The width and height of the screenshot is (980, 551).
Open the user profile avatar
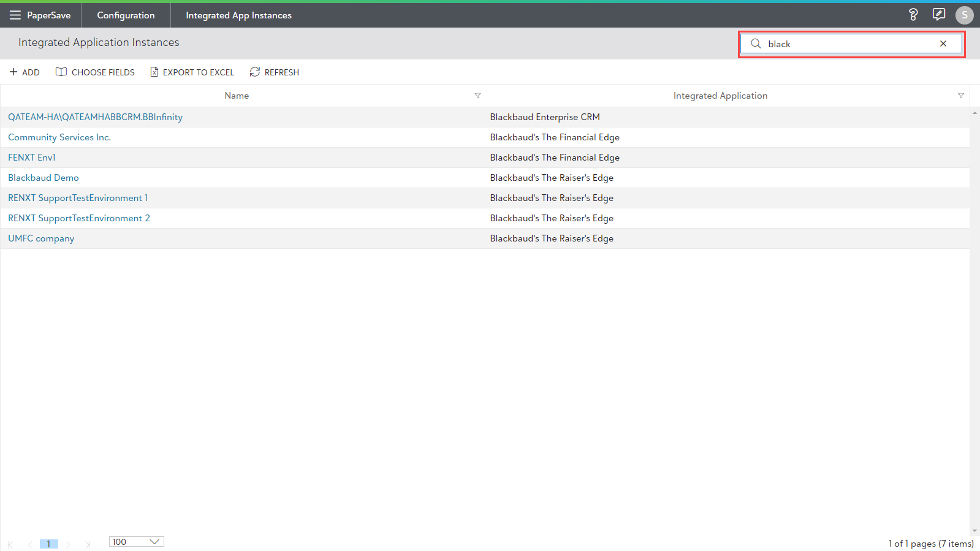(x=964, y=15)
